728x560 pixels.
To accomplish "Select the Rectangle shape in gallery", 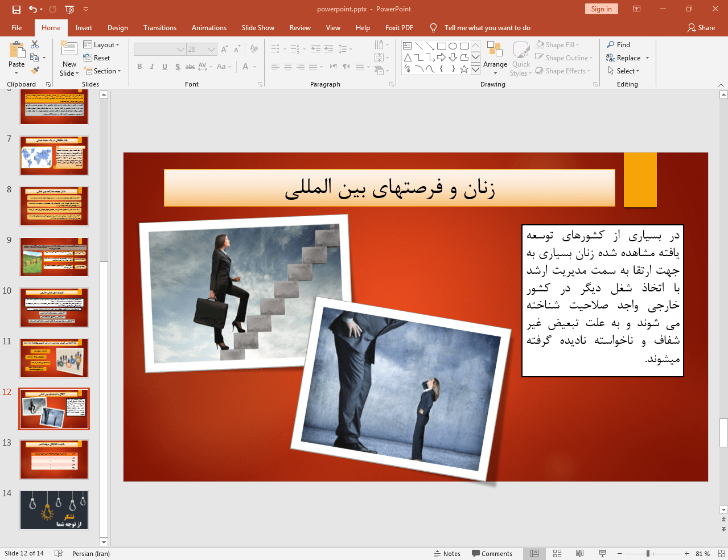I will 442,46.
